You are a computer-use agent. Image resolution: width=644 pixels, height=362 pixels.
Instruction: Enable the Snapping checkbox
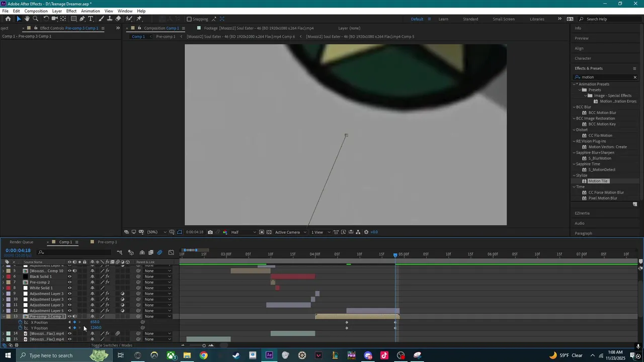(x=189, y=19)
